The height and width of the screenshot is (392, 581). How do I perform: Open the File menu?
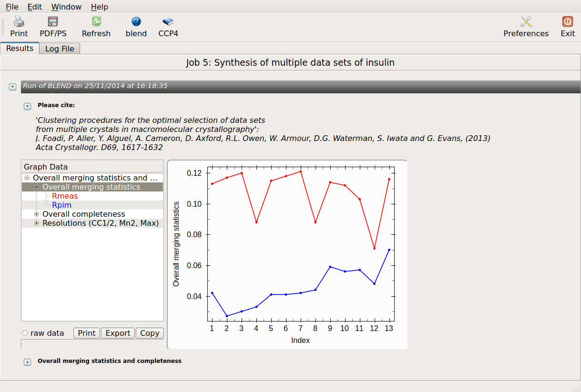click(x=12, y=7)
